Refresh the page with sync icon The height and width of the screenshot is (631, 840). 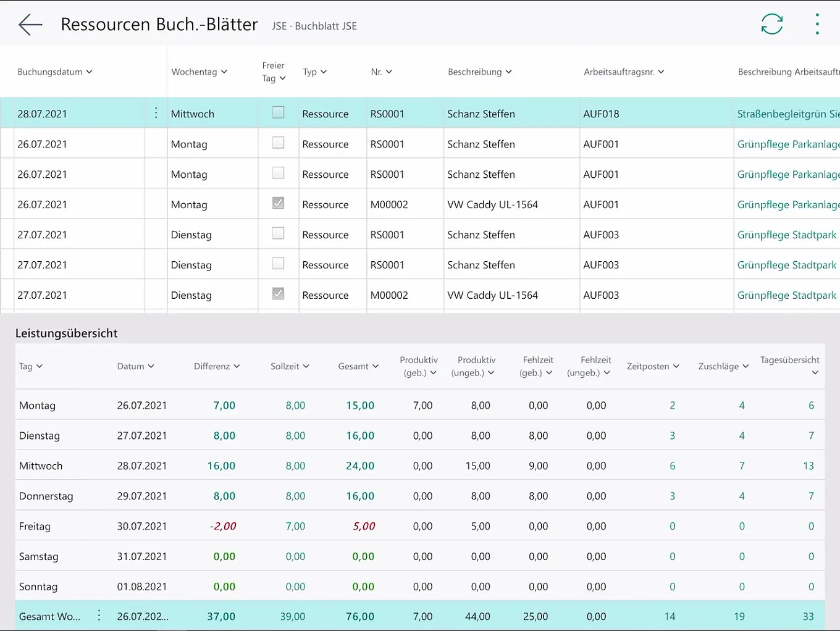771,25
